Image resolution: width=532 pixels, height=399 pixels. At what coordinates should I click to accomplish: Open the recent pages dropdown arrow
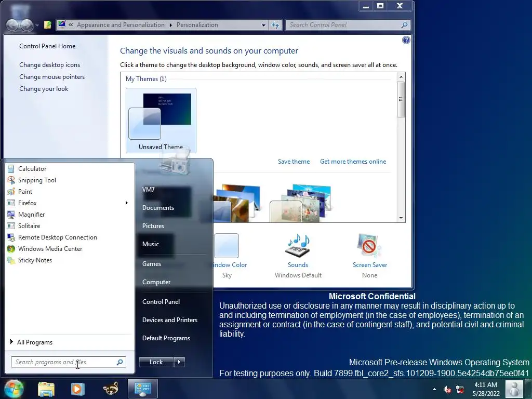pos(37,25)
